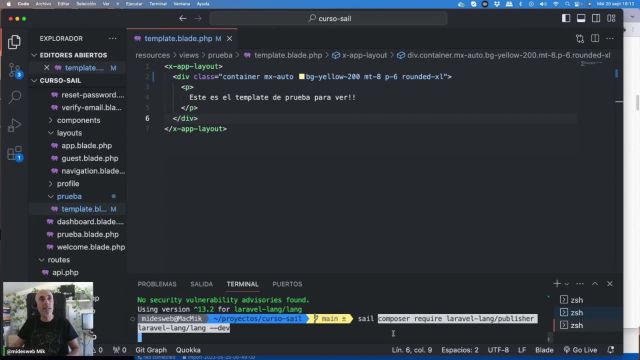Close template entry in open editors
Image resolution: width=640 pixels, height=360 pixels.
47,68
